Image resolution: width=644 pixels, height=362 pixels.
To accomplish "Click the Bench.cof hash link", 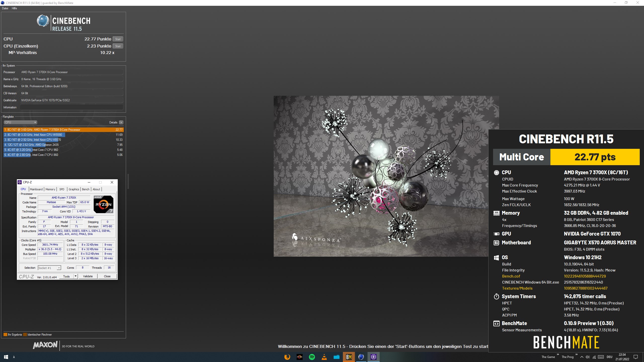I will coord(585,276).
